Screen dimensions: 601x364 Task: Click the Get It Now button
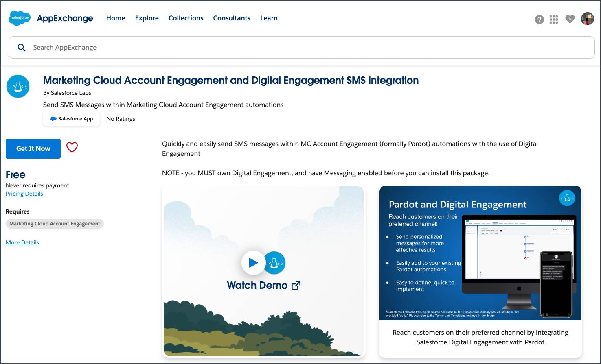pos(33,149)
